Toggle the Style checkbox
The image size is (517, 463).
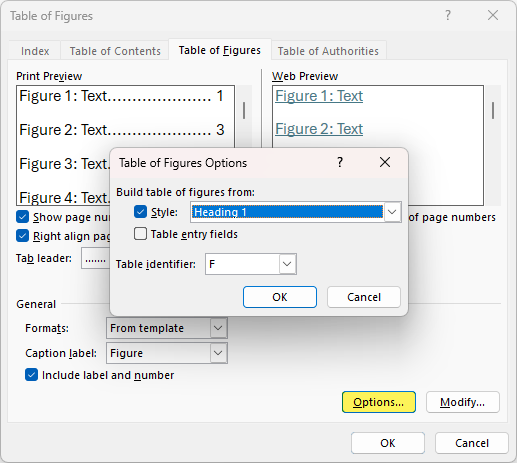coord(140,212)
